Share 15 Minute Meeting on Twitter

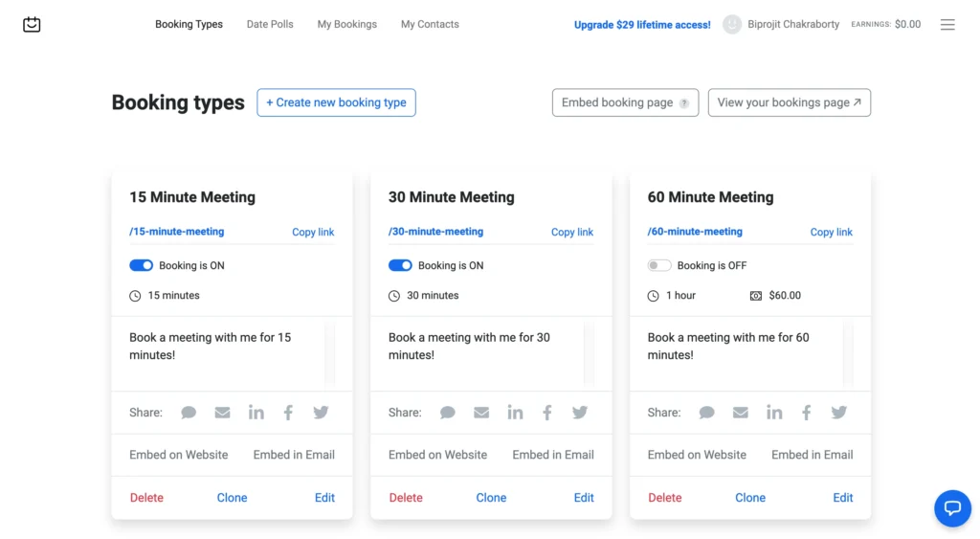(x=321, y=413)
